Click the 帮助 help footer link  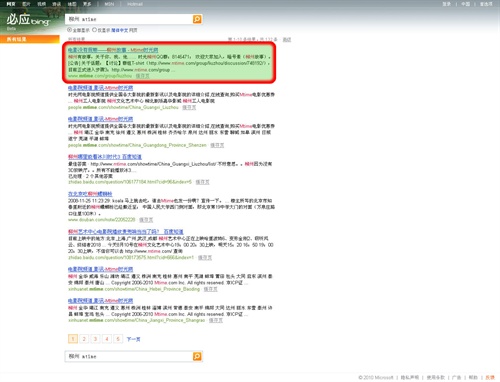(473, 378)
